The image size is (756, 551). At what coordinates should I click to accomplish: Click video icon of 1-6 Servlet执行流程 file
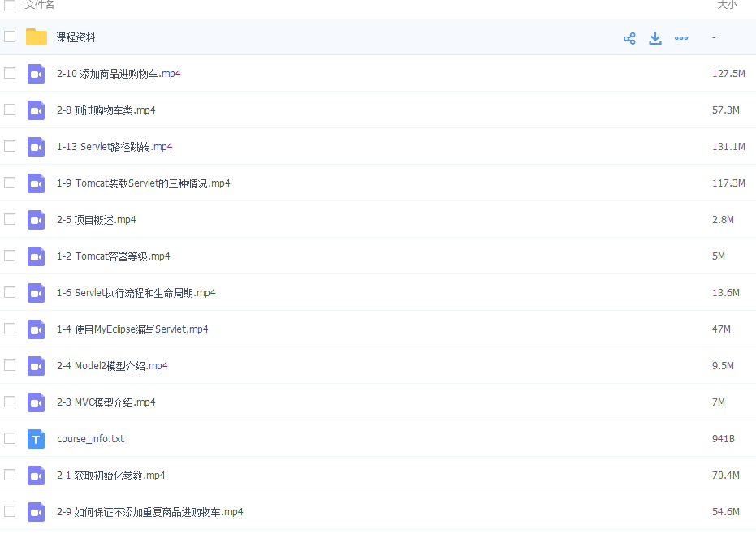click(x=37, y=293)
